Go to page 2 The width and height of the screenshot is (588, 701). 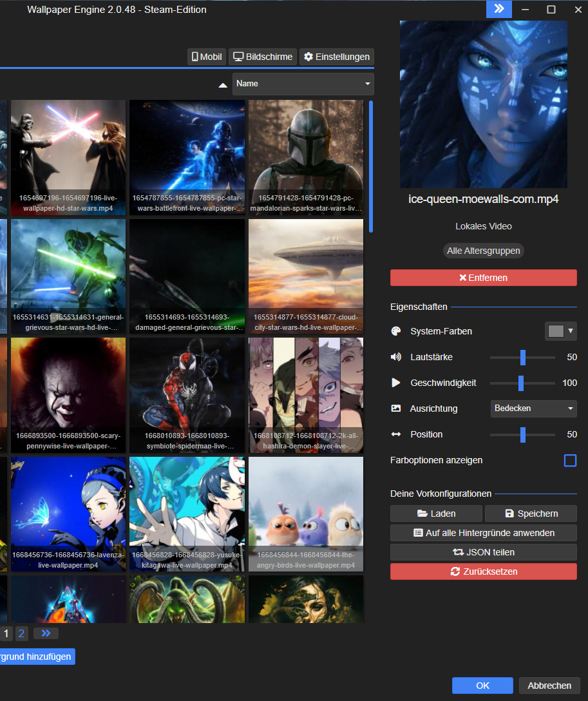tap(21, 633)
